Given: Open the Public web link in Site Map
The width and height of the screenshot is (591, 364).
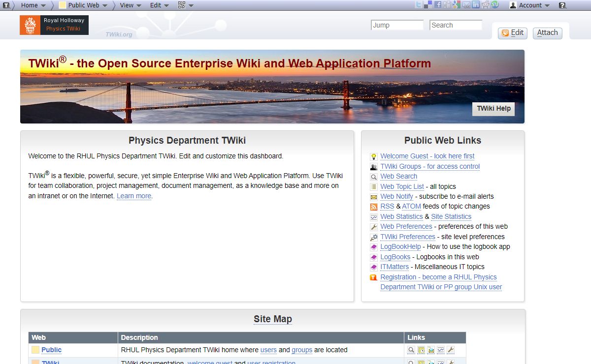Looking at the screenshot, I should click(x=51, y=350).
